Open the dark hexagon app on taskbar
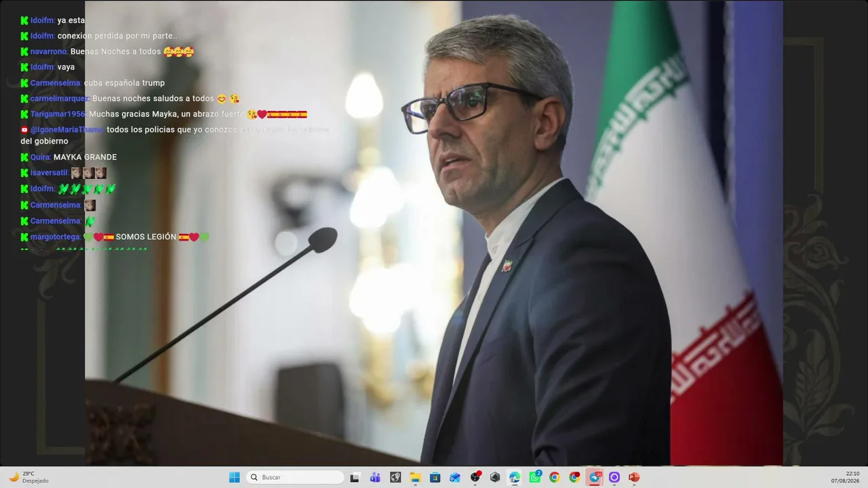868x488 pixels. (495, 477)
